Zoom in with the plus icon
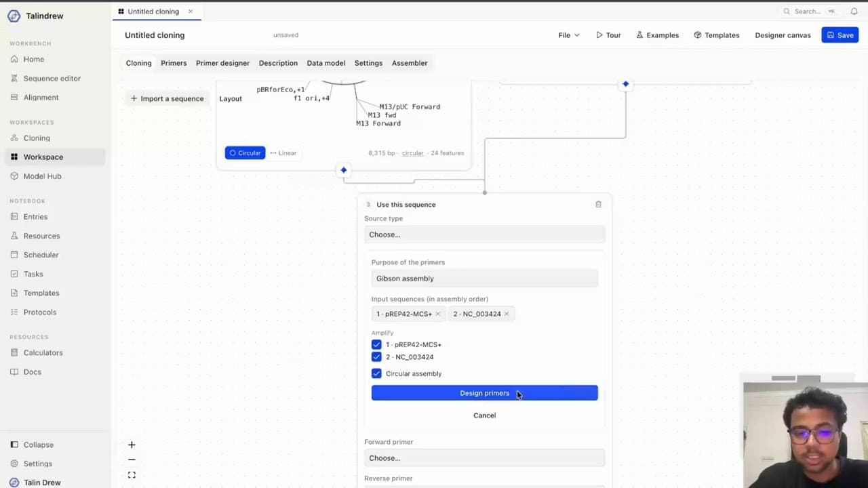 tap(132, 445)
